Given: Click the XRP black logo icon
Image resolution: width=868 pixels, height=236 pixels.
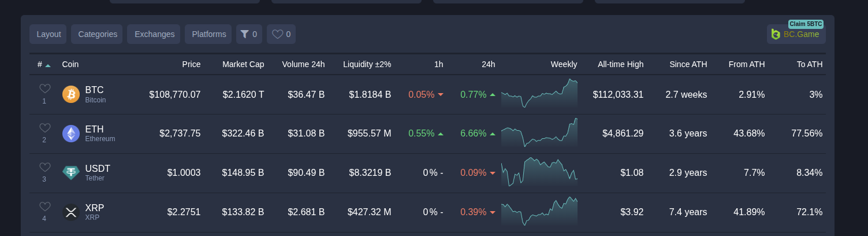Looking at the screenshot, I should [x=71, y=212].
